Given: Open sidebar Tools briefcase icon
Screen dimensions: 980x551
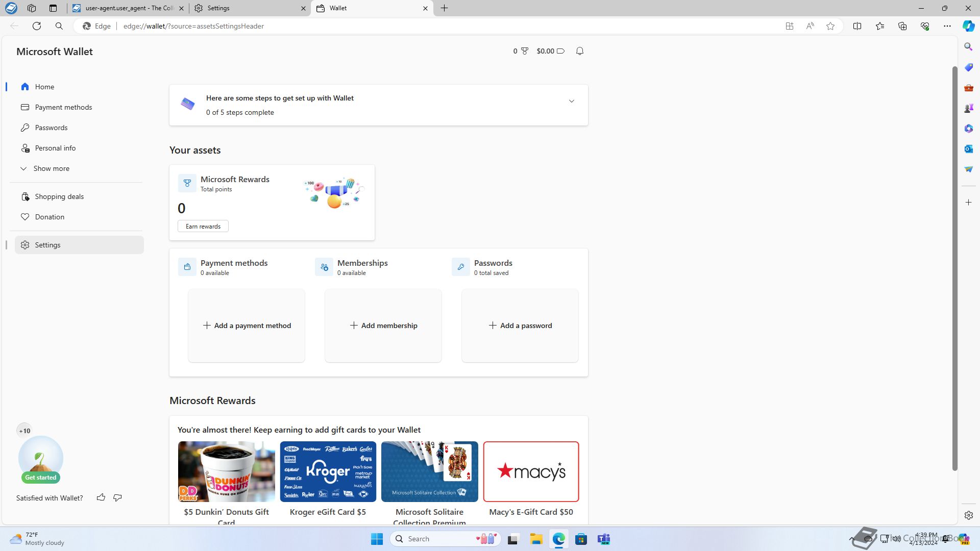Looking at the screenshot, I should [969, 88].
